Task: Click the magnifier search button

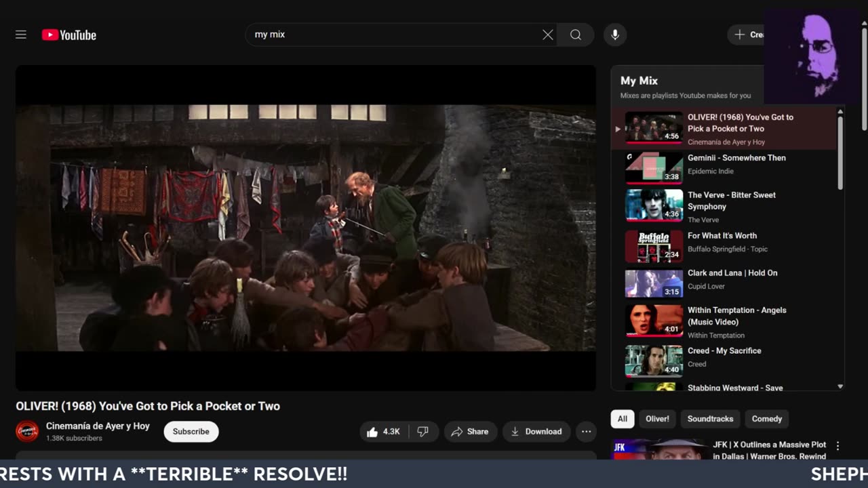Action: [x=576, y=35]
